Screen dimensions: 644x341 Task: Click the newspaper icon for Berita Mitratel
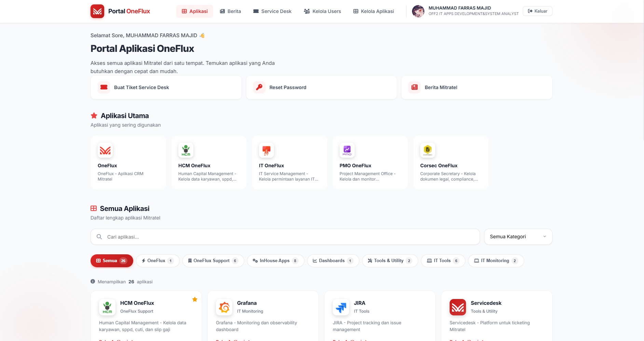(414, 87)
